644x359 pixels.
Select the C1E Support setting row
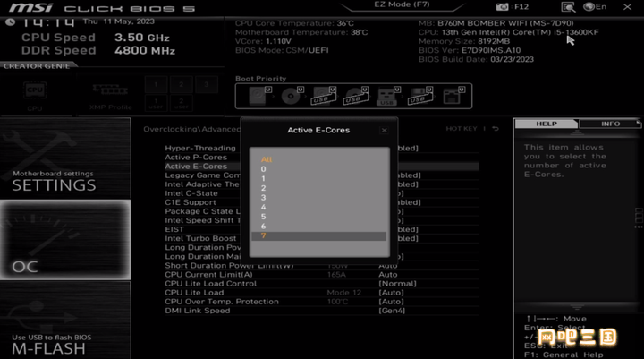point(322,202)
